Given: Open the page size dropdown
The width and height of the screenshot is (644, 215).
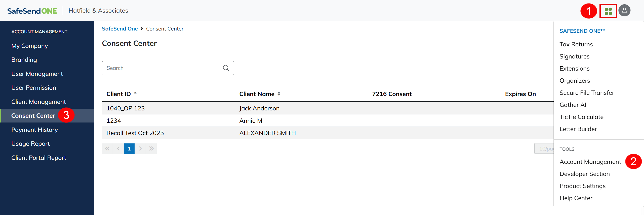Looking at the screenshot, I should point(544,149).
